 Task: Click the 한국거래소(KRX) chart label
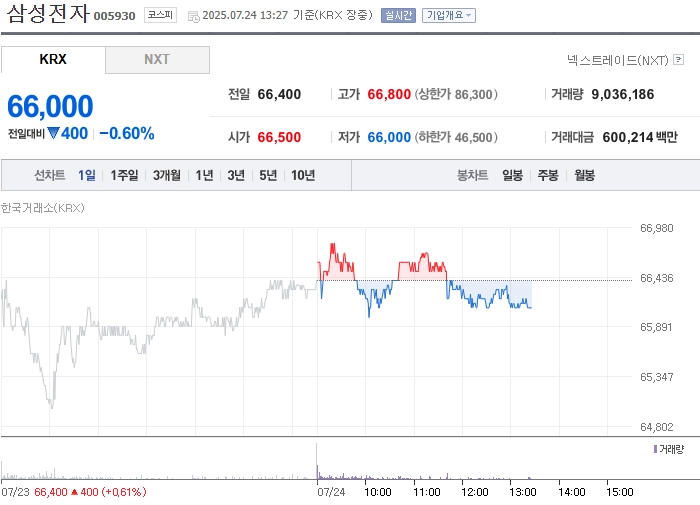coord(42,208)
